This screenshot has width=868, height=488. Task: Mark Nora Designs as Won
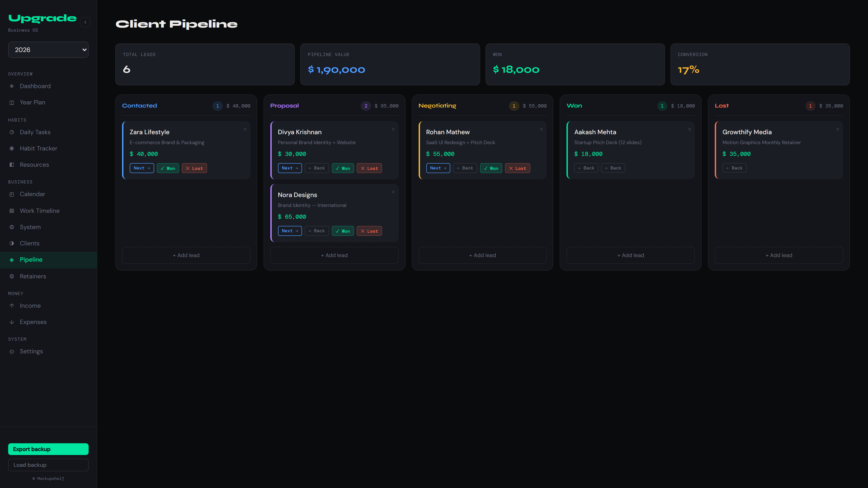point(343,231)
